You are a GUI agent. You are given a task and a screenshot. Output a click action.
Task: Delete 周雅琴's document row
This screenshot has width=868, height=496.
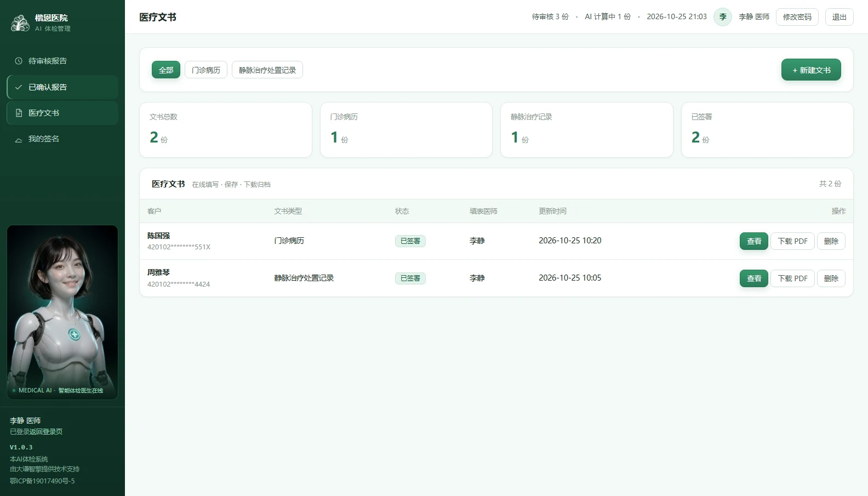click(x=831, y=278)
